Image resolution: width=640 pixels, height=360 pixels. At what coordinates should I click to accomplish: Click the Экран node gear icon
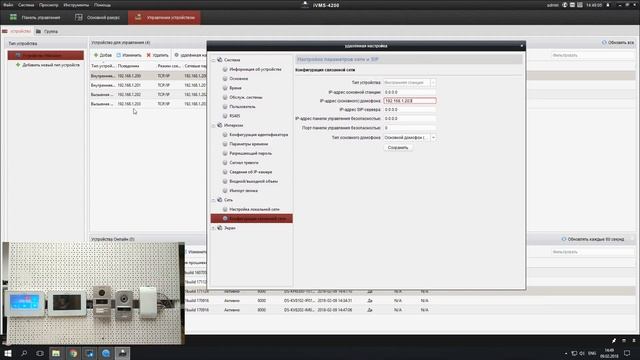click(x=220, y=228)
